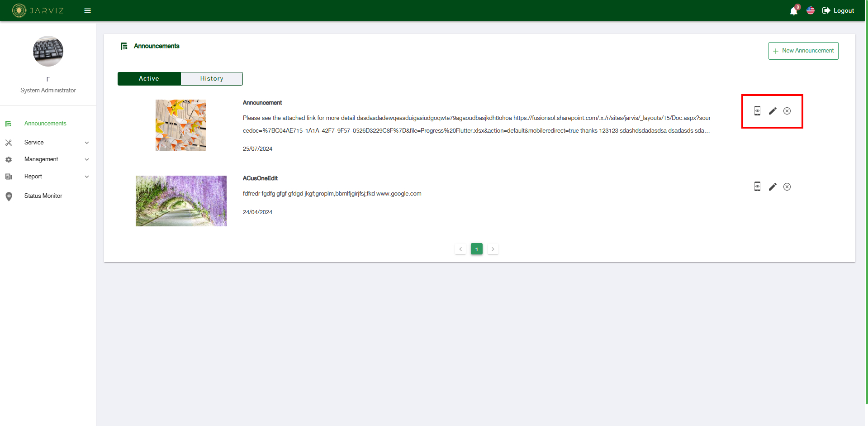Preview first Announcement on mobile
The image size is (868, 426).
pos(757,111)
